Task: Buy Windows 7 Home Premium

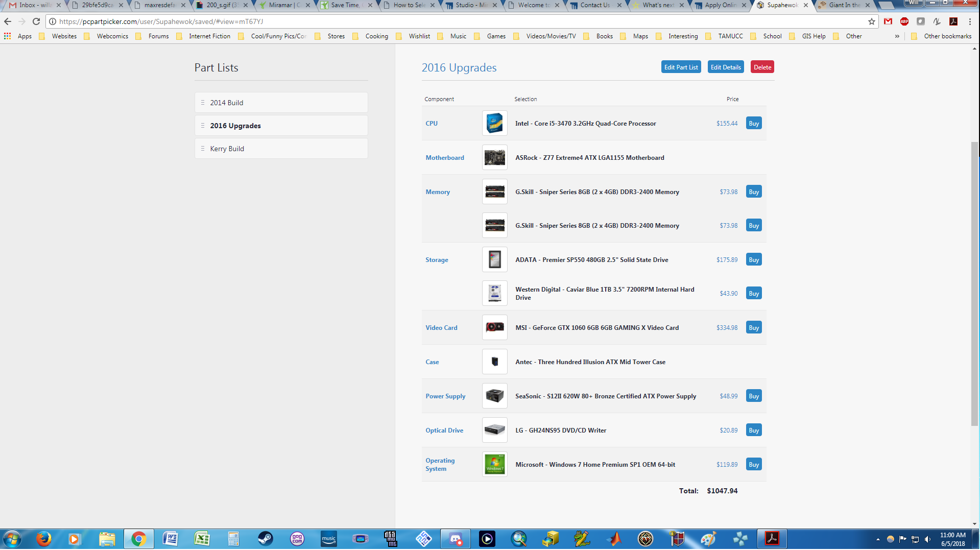Action: 754,465
